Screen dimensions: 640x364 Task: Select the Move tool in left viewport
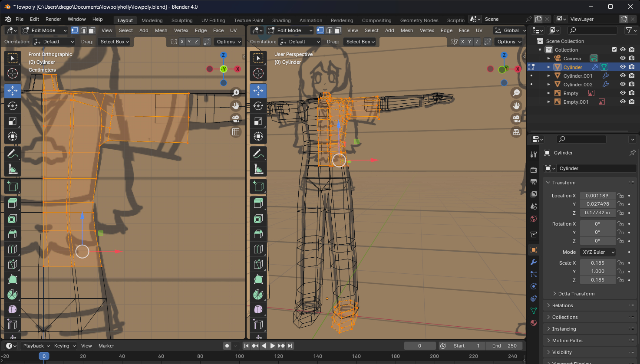tap(13, 91)
